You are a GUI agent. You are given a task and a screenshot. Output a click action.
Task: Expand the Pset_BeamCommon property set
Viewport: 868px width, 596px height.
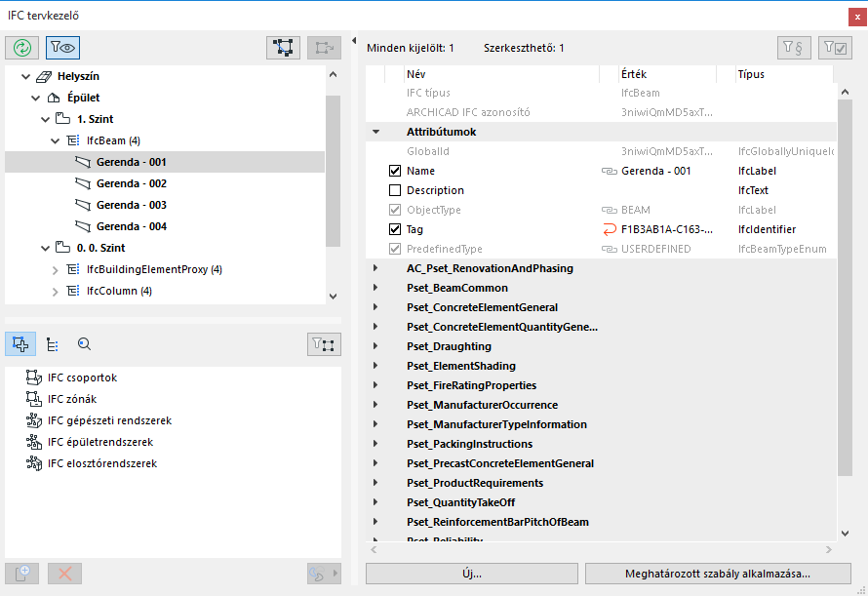click(375, 288)
